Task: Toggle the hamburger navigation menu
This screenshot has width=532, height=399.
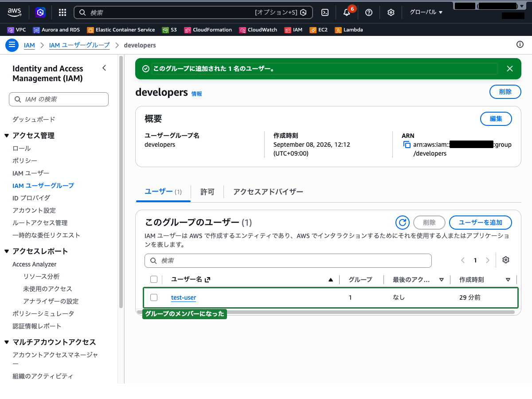Action: [12, 45]
